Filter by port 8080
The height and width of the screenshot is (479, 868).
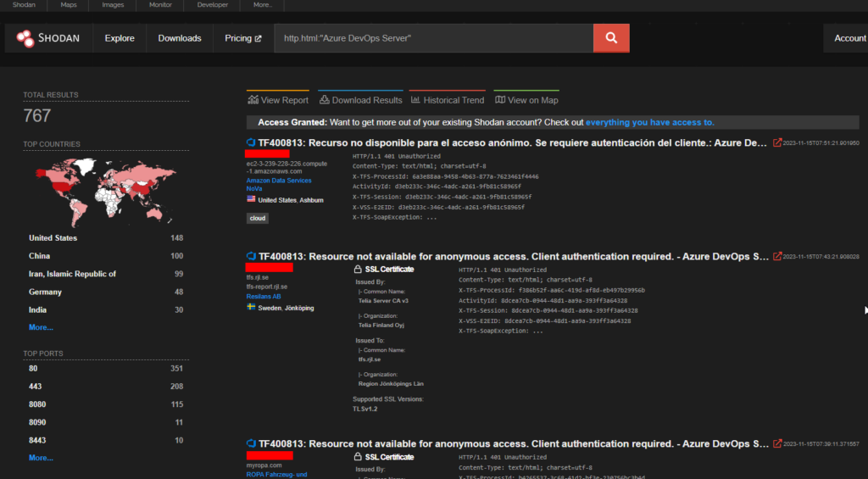point(106,404)
